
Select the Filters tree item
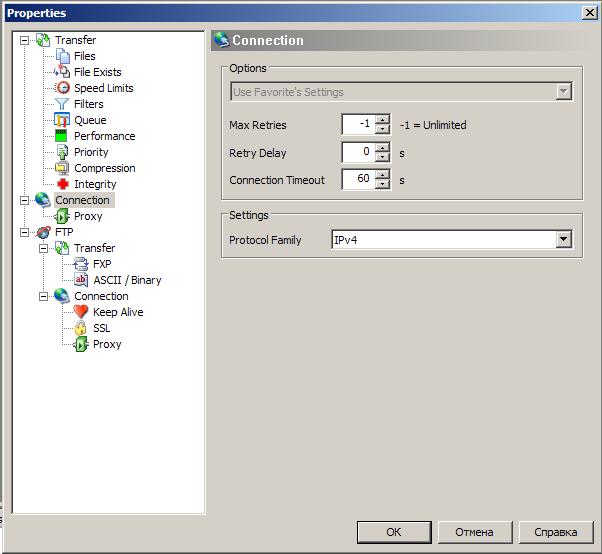(89, 104)
